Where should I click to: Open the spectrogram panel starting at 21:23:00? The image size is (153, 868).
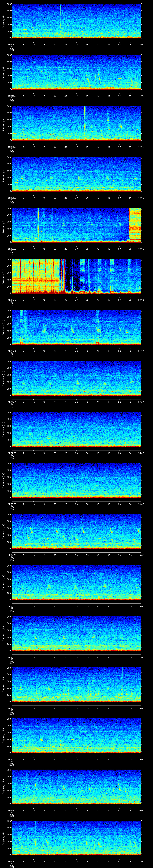coord(76,480)
